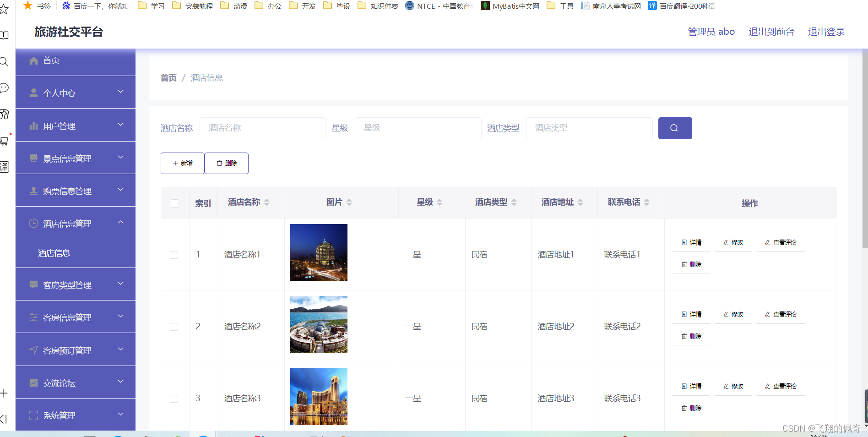The width and height of the screenshot is (868, 437).
Task: Toggle the select-all checkbox in table header
Action: (175, 203)
